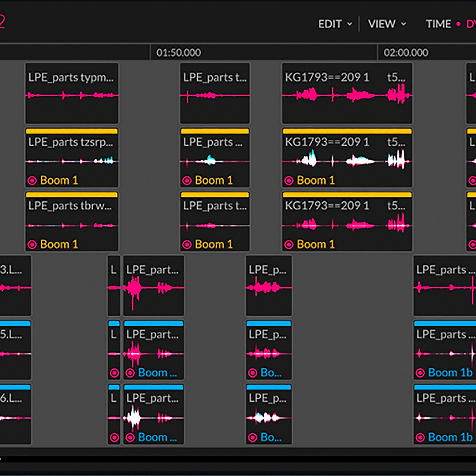Click the 02:00.000 ruler marker
The height and width of the screenshot is (476, 476).
406,52
